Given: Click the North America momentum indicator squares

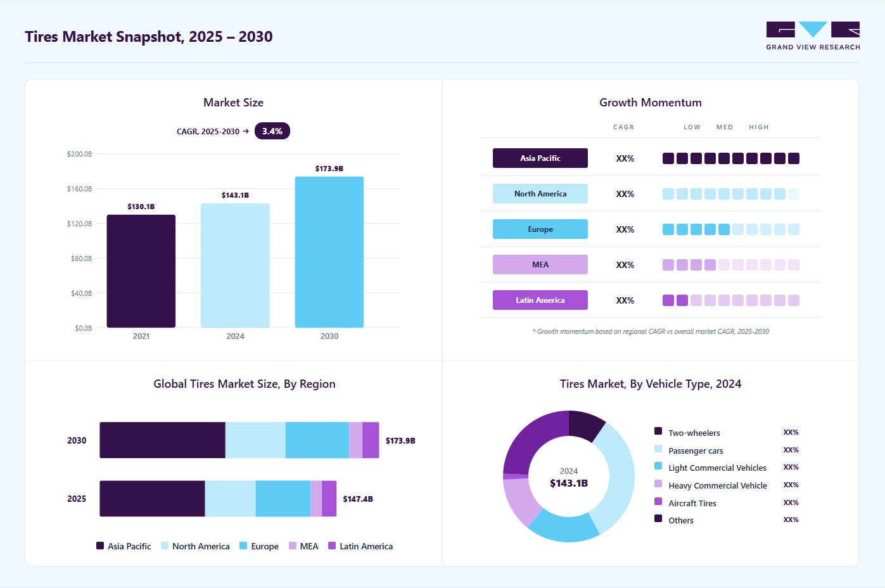Looking at the screenshot, I should click(731, 194).
